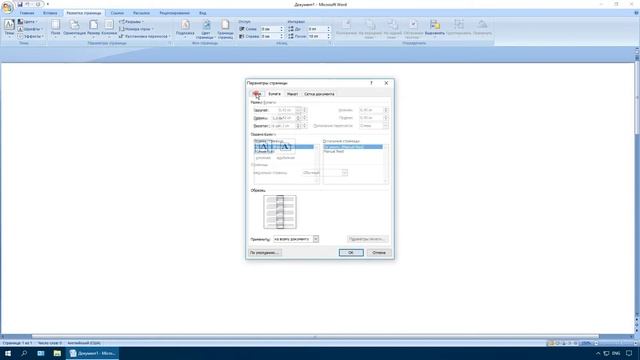Open the File Explorer taskbar icon
The height and width of the screenshot is (360, 640).
[57, 353]
